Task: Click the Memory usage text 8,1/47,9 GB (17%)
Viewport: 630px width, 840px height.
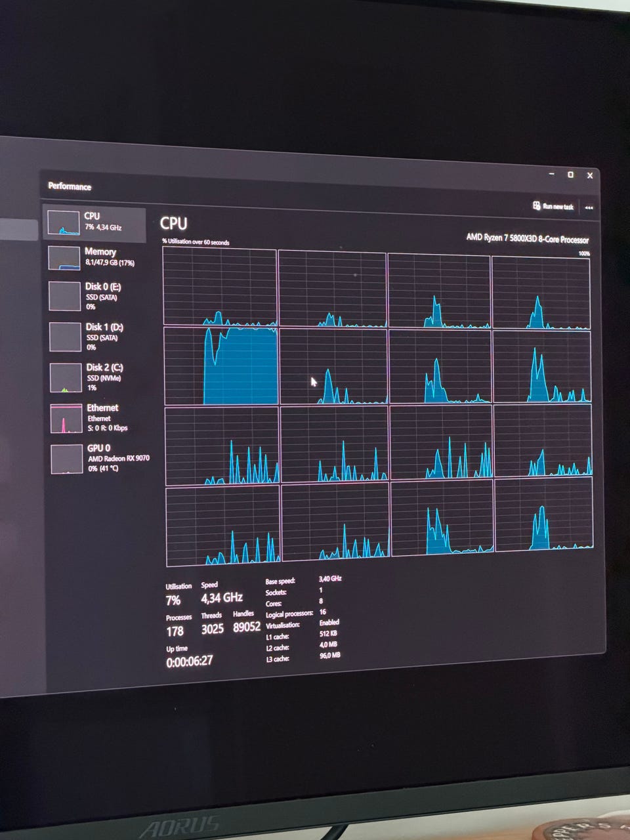Action: pos(110,262)
